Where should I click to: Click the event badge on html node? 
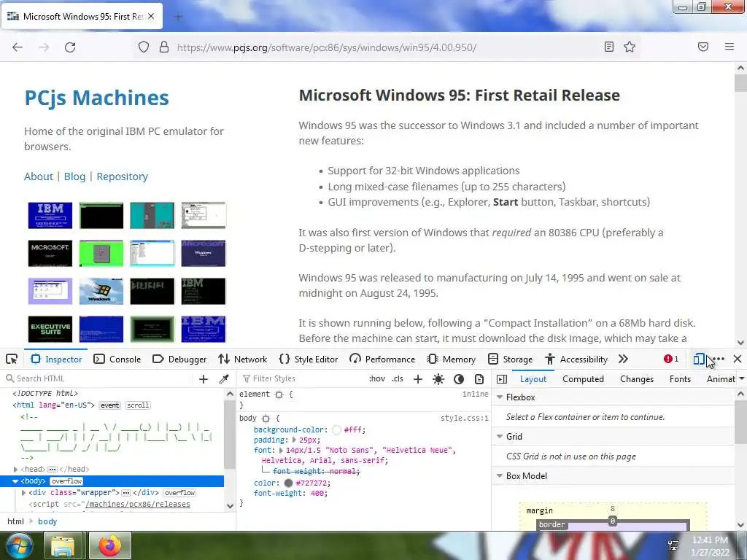click(109, 405)
